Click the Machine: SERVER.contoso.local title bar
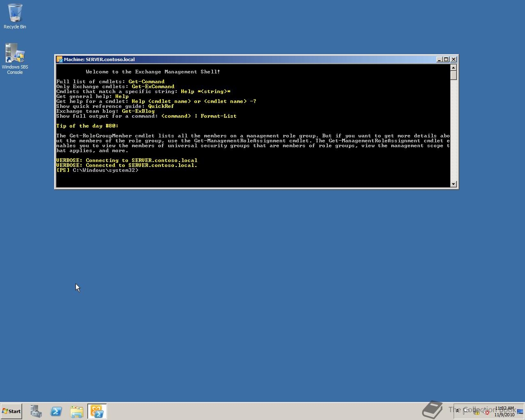The image size is (525, 420). click(x=246, y=59)
